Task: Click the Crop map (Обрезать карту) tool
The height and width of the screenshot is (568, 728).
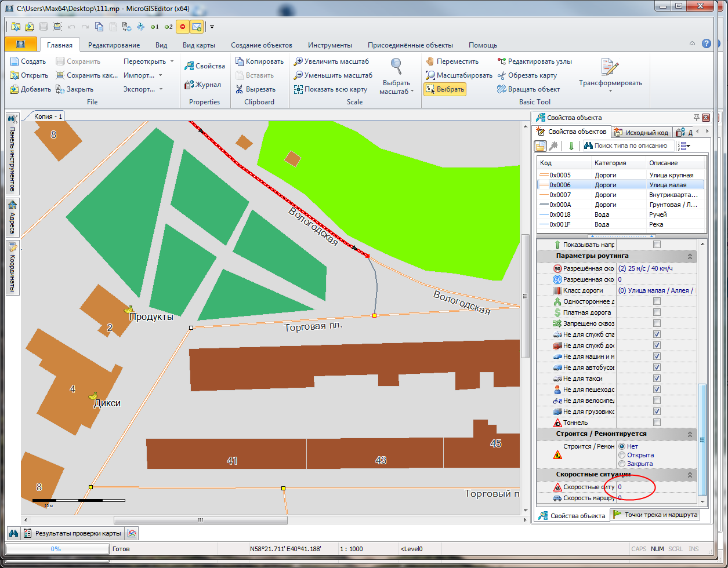Action: [527, 75]
